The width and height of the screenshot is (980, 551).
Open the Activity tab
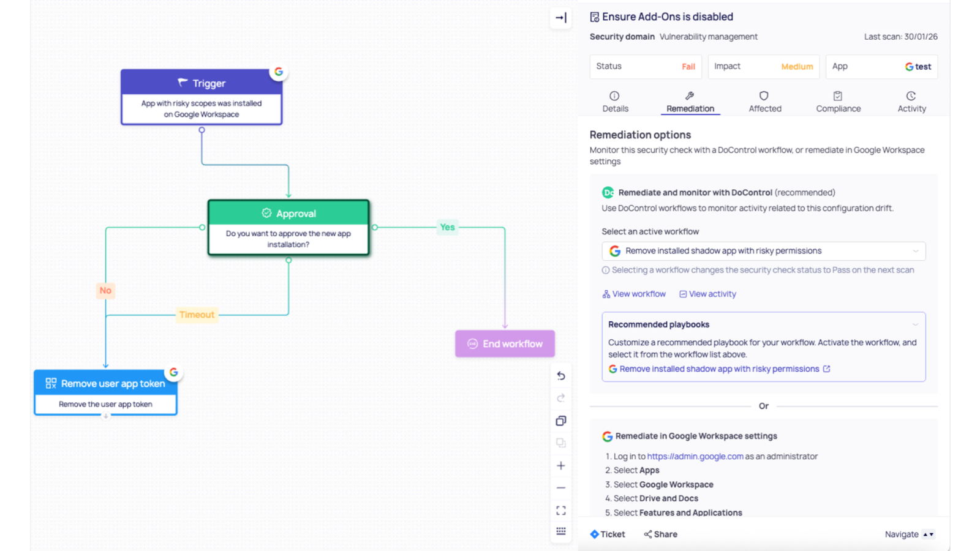[911, 102]
